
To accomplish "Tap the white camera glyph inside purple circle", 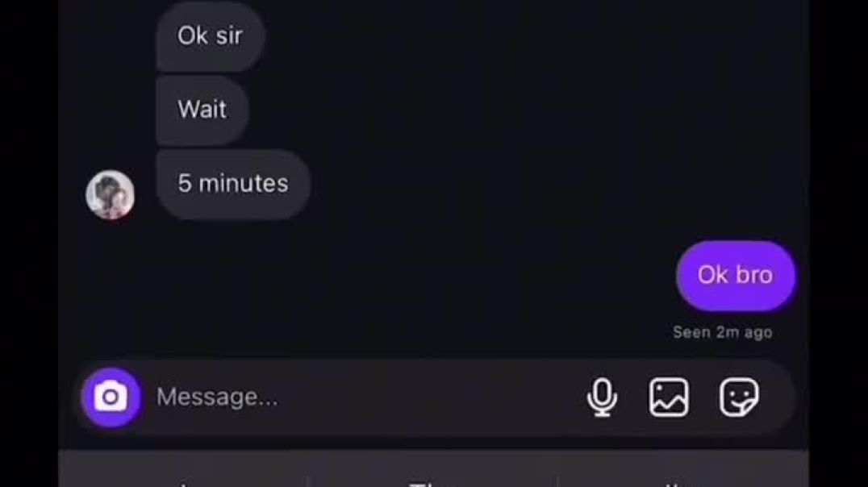I will 111,397.
